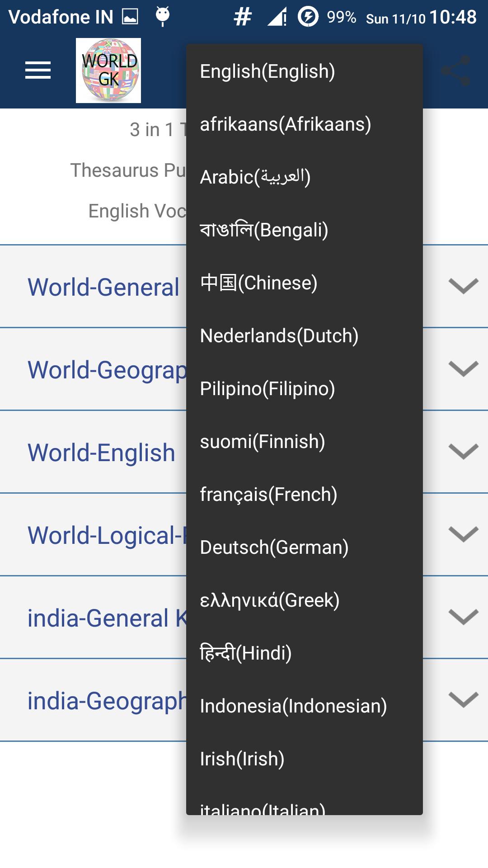
Task: Select Hindi from the language list
Action: 305,653
